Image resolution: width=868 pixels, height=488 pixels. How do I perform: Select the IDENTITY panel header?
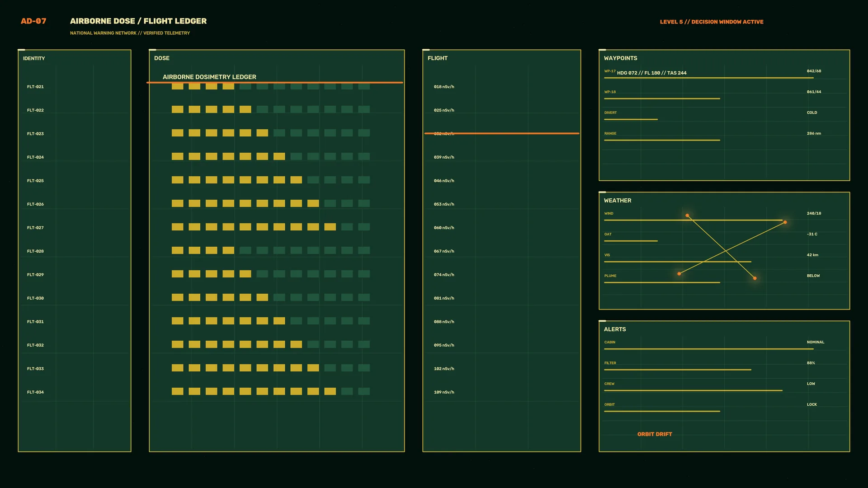pos(34,58)
